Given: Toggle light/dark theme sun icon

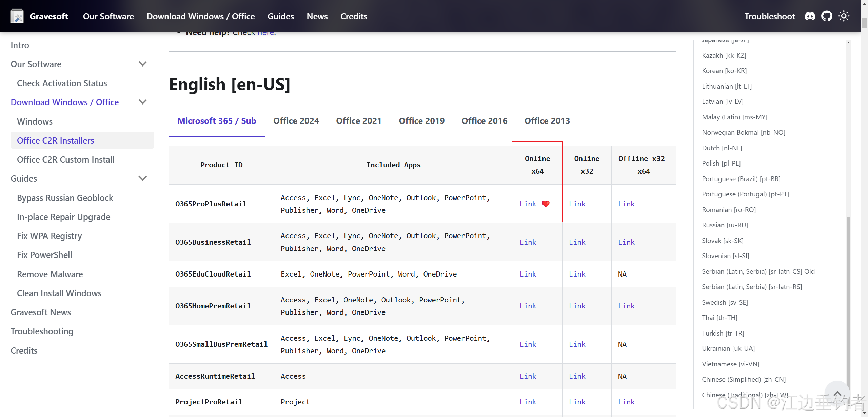Looking at the screenshot, I should pos(844,16).
